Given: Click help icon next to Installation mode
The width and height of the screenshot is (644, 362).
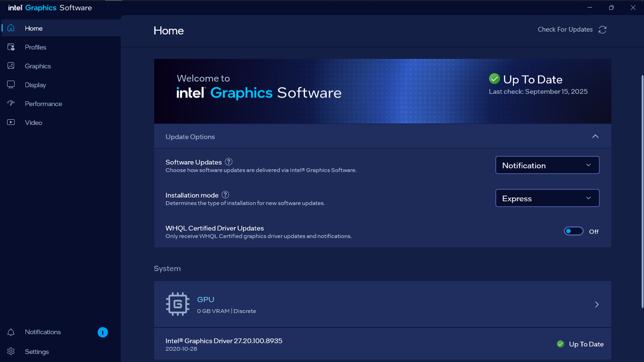Looking at the screenshot, I should pos(225,195).
